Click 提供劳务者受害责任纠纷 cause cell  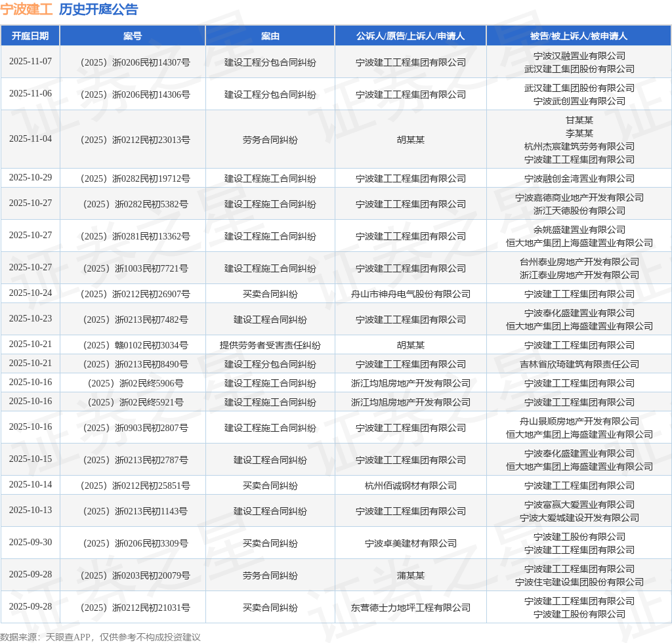click(270, 345)
